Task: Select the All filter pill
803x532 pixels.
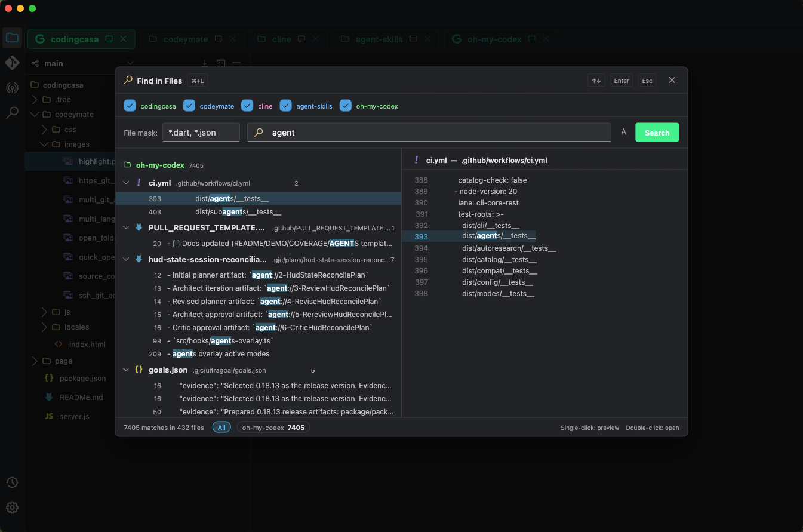Action: 221,428
